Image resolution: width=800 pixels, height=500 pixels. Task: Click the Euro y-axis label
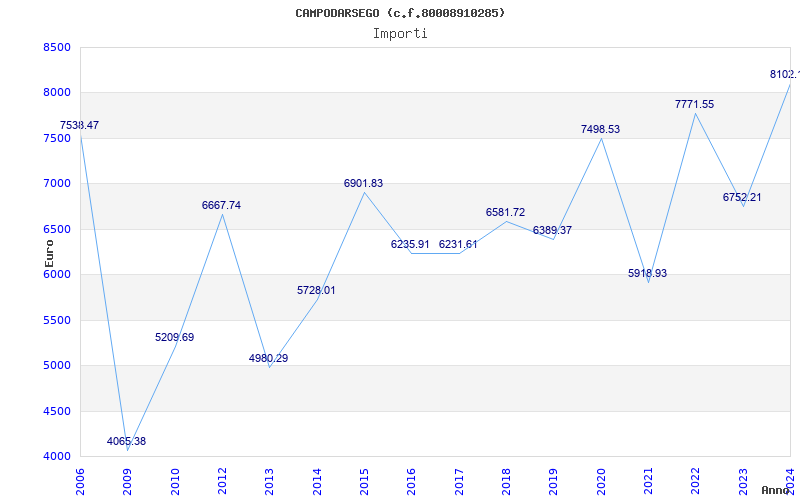click(49, 254)
